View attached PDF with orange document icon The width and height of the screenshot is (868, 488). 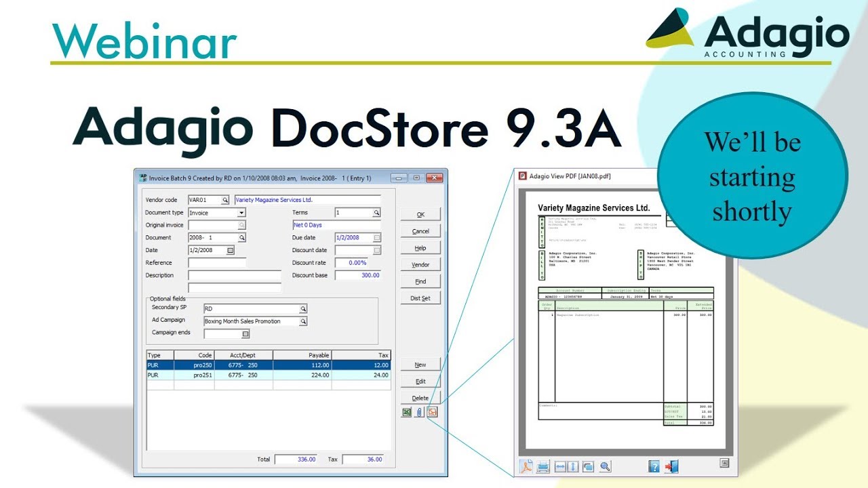[x=432, y=412]
